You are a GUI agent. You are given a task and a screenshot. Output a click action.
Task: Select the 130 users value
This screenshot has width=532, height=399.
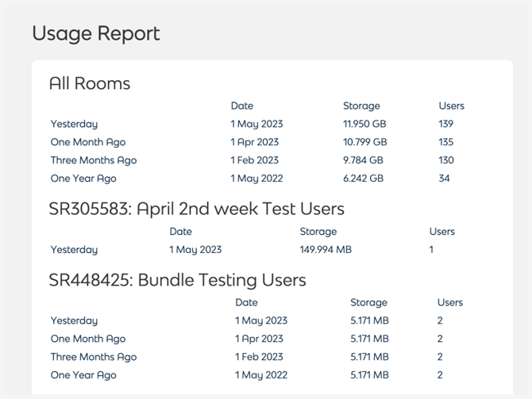pyautogui.click(x=446, y=160)
